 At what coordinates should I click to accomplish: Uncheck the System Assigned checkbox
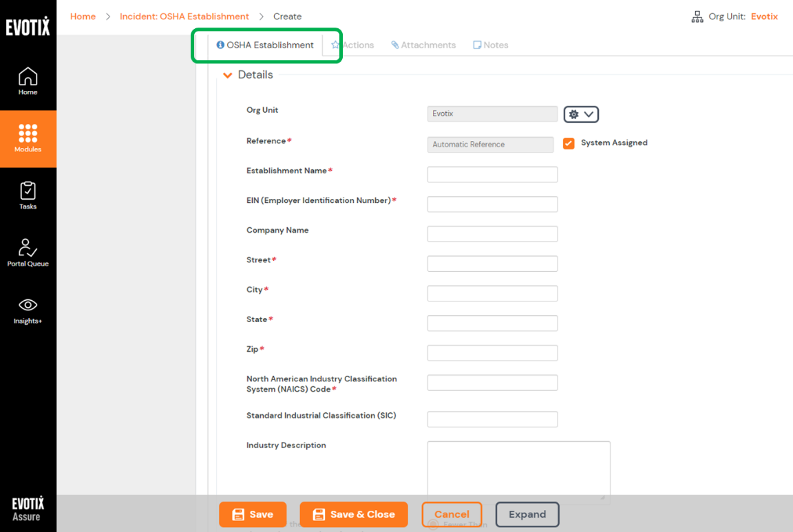point(568,143)
